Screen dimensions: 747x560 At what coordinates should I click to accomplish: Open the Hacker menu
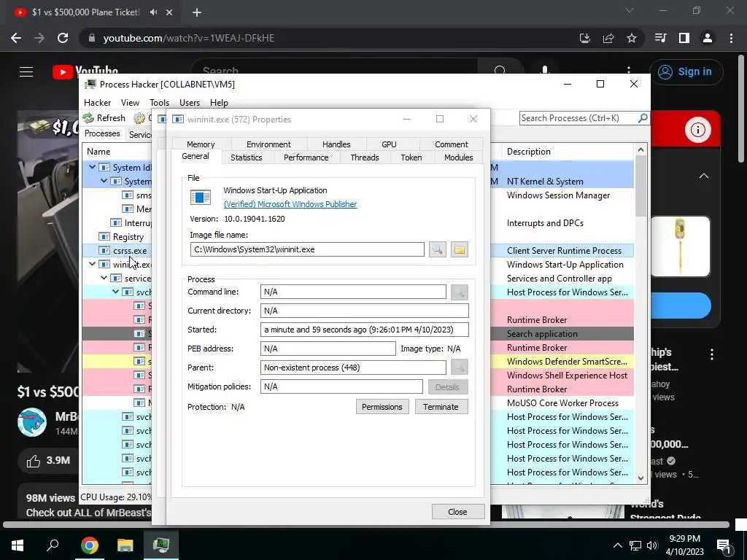click(97, 102)
